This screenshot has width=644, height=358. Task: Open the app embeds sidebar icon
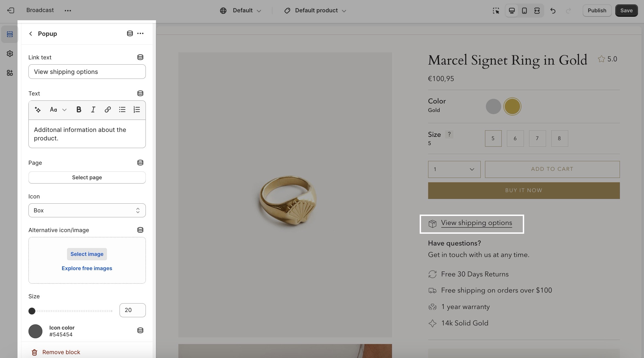(x=10, y=73)
